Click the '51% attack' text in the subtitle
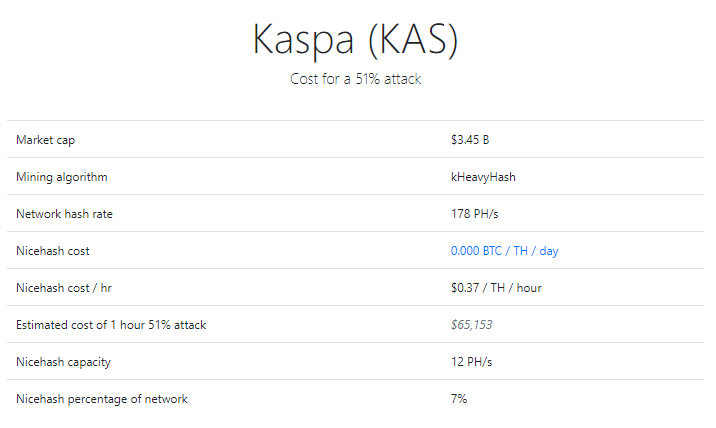The height and width of the screenshot is (428, 716). click(x=388, y=79)
